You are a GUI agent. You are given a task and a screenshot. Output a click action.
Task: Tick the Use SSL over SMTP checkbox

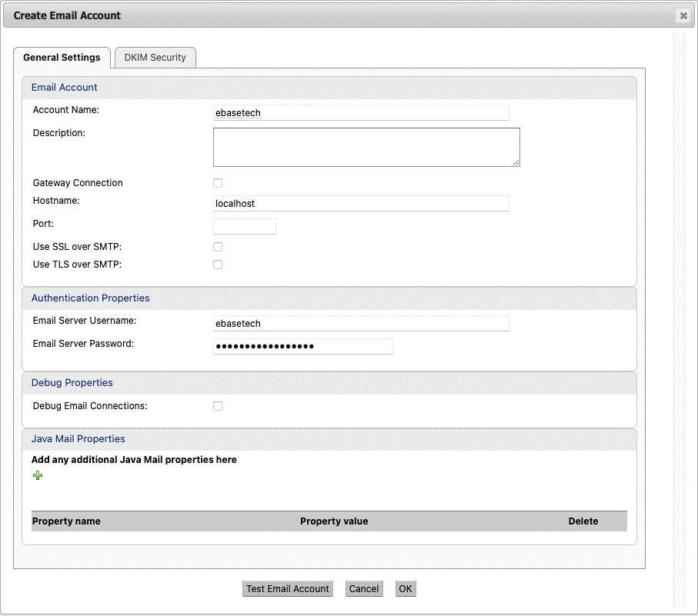pos(218,247)
